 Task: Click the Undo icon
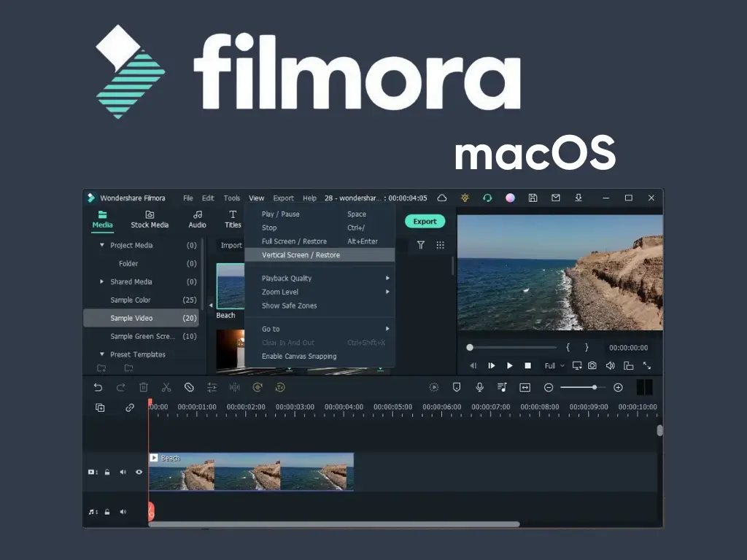99,387
